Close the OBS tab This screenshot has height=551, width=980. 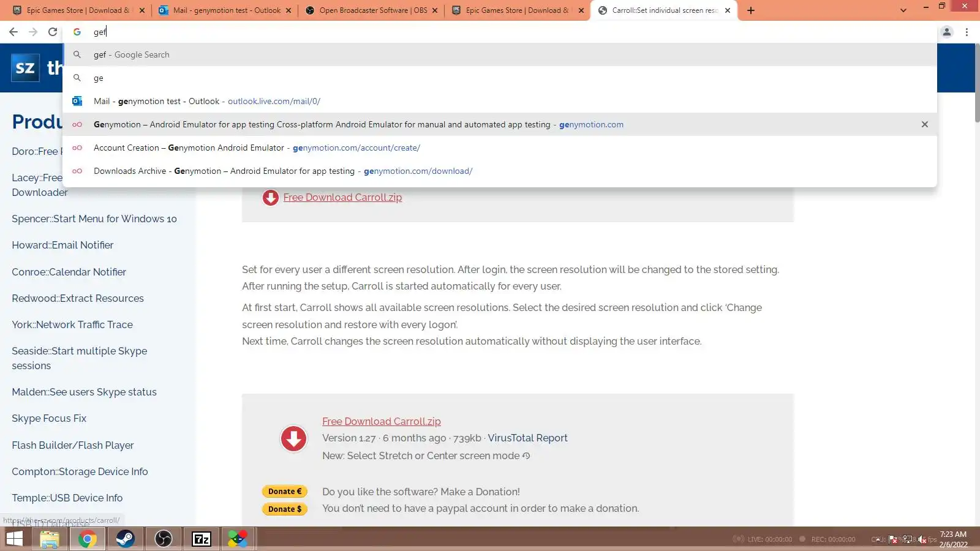tap(435, 10)
